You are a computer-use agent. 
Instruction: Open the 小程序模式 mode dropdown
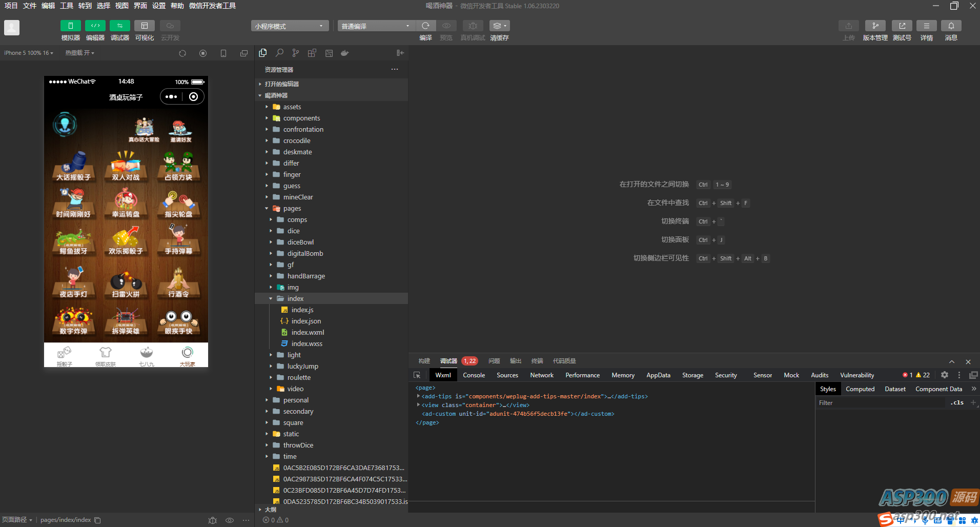290,26
